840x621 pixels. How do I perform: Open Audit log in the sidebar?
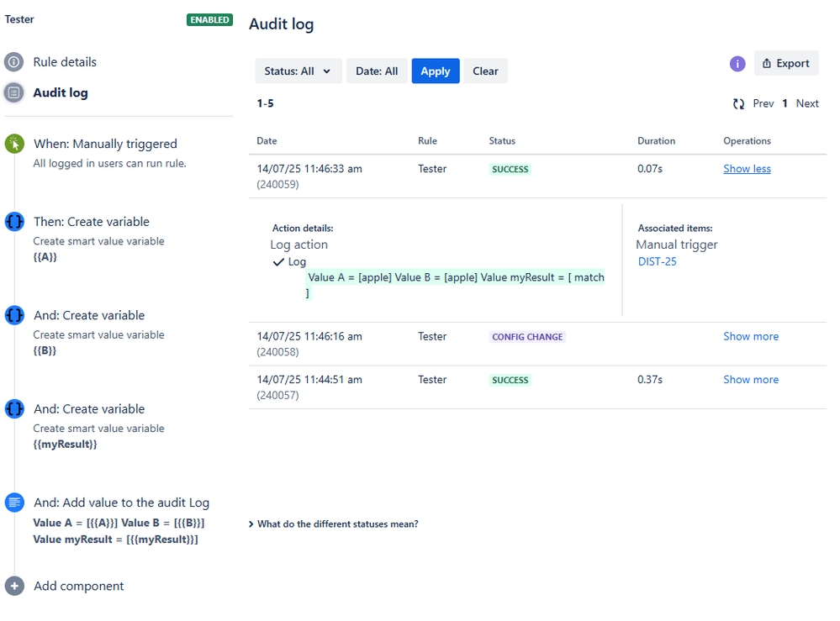coord(61,92)
